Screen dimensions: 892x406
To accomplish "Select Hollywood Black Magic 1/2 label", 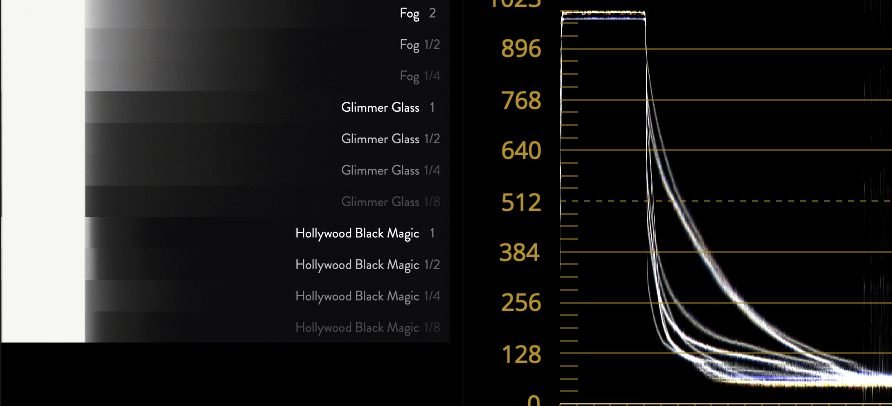I will click(x=367, y=265).
